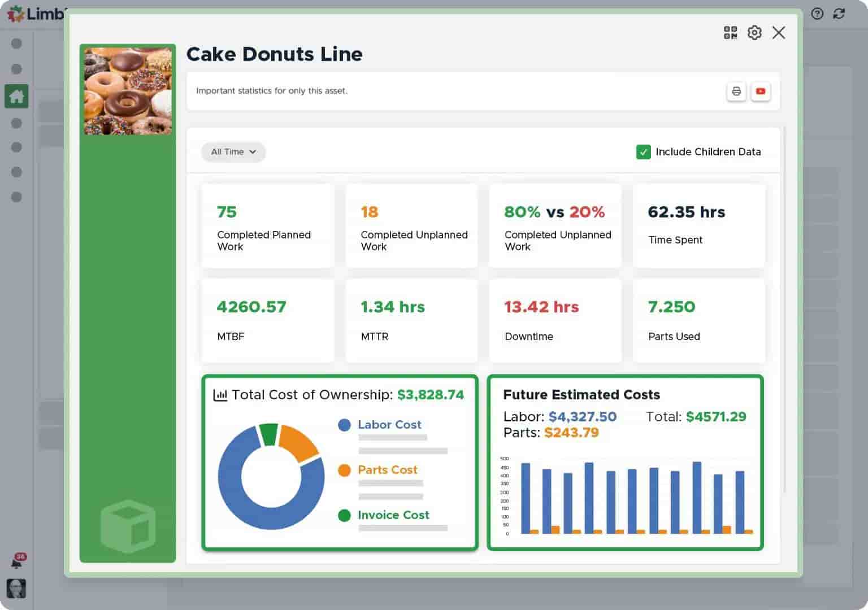Open the All Time filter dropdown
The width and height of the screenshot is (868, 610).
point(233,151)
